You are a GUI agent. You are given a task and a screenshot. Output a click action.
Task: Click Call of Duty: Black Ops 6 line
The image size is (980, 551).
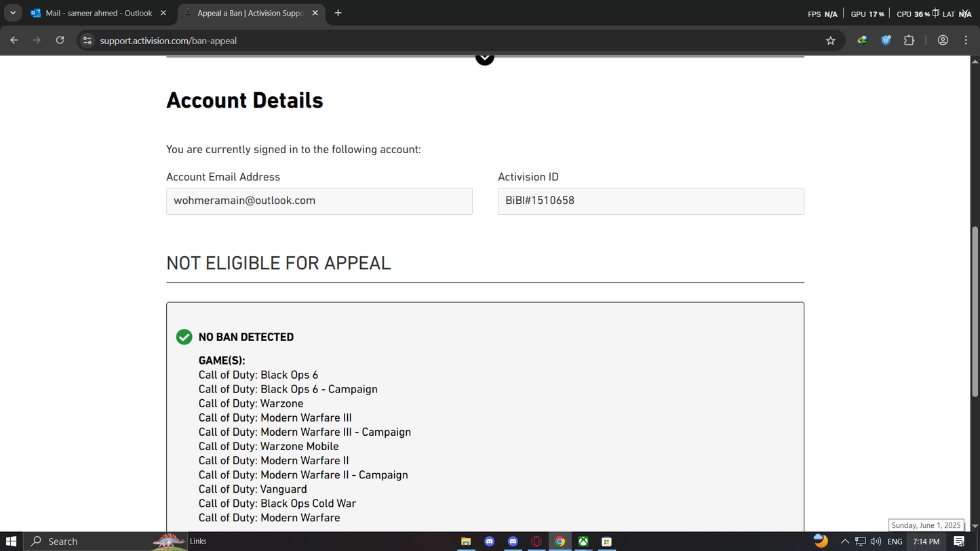pyautogui.click(x=258, y=375)
